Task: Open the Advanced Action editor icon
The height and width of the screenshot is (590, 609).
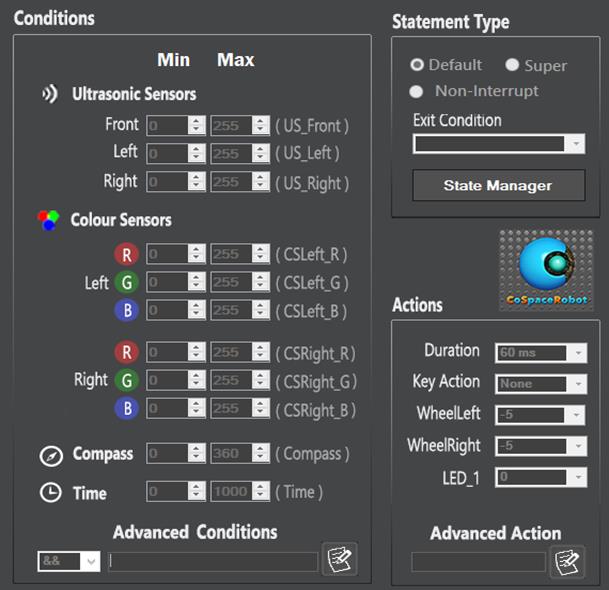Action: (567, 561)
